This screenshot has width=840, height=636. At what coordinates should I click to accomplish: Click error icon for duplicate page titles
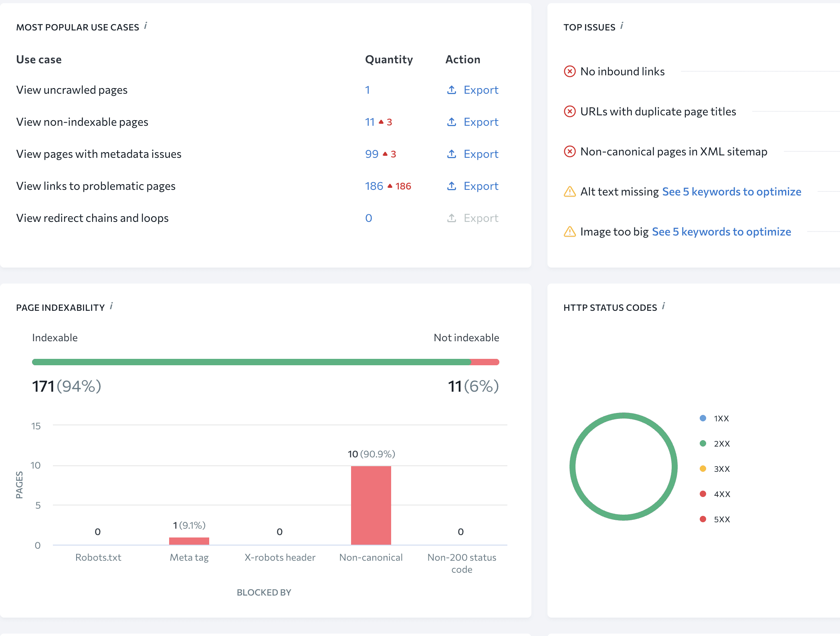tap(569, 111)
